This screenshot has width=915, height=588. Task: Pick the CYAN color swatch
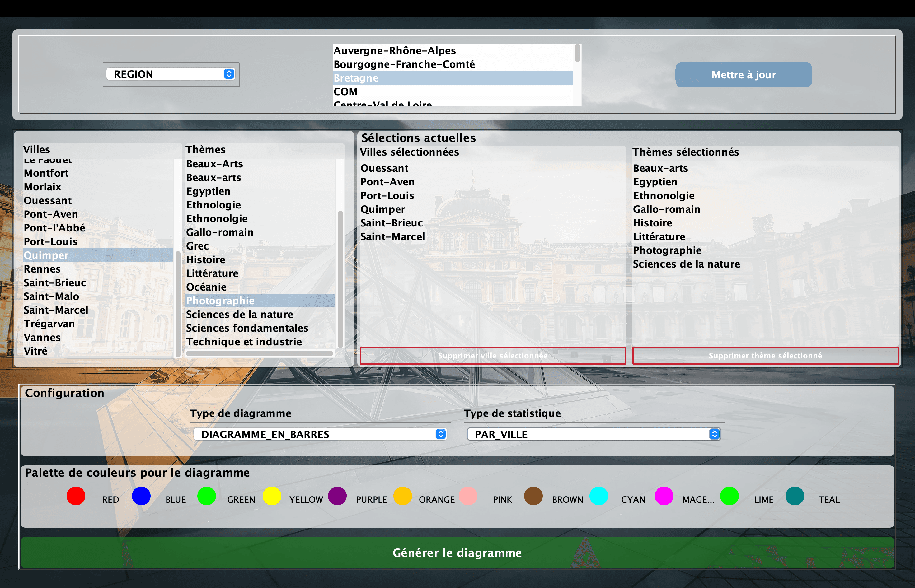(599, 496)
